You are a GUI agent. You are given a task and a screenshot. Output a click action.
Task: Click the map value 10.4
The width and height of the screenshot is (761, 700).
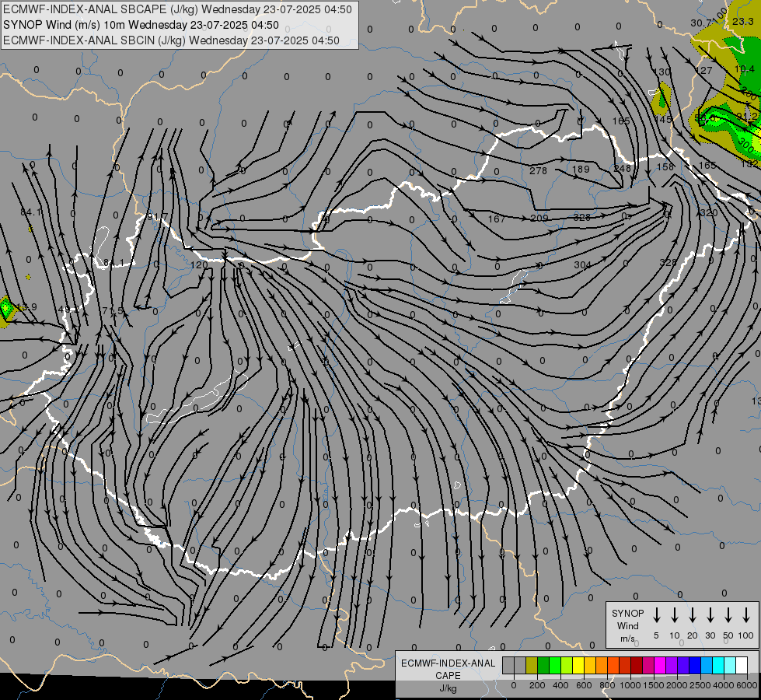745,69
